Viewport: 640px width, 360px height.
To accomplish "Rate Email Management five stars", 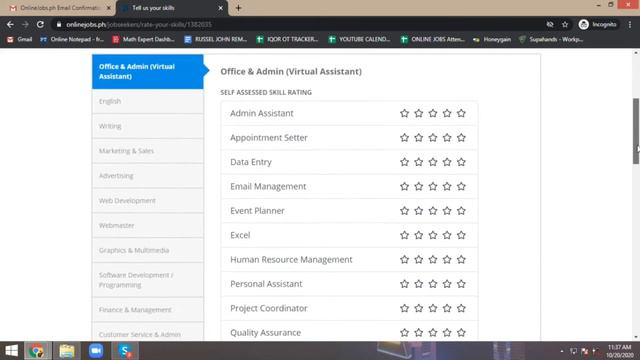I will (461, 187).
